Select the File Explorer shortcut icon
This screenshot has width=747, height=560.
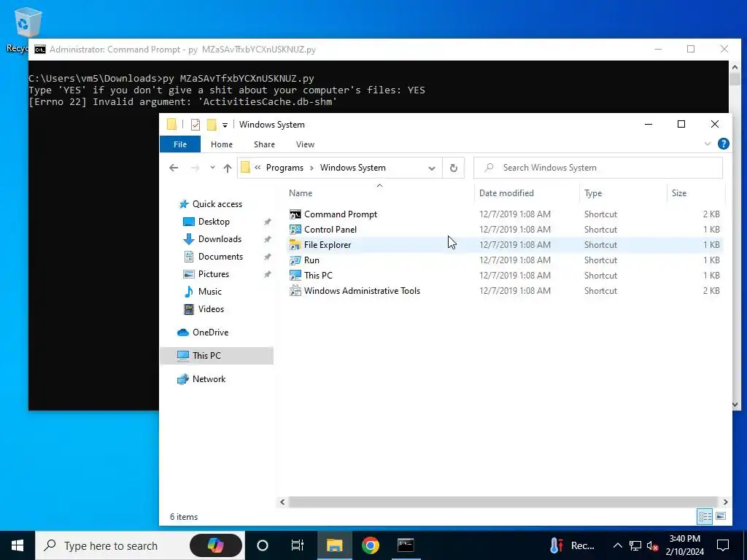[x=295, y=245]
